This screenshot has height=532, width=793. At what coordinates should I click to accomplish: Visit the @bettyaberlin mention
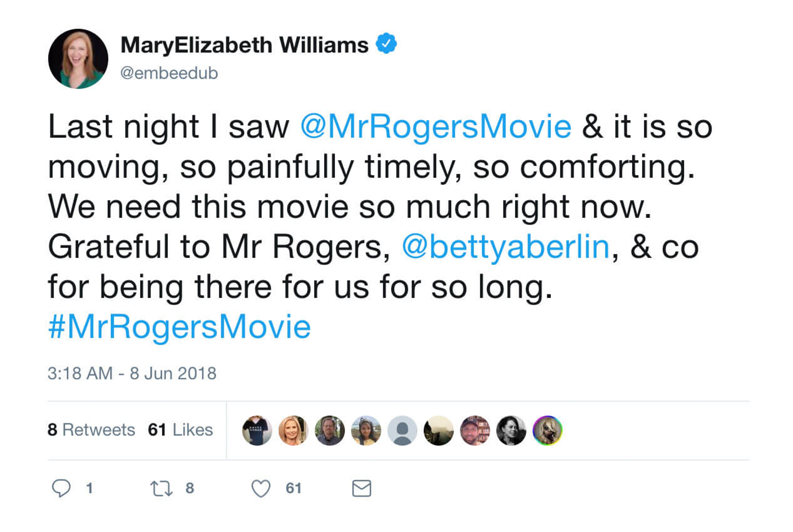click(506, 247)
